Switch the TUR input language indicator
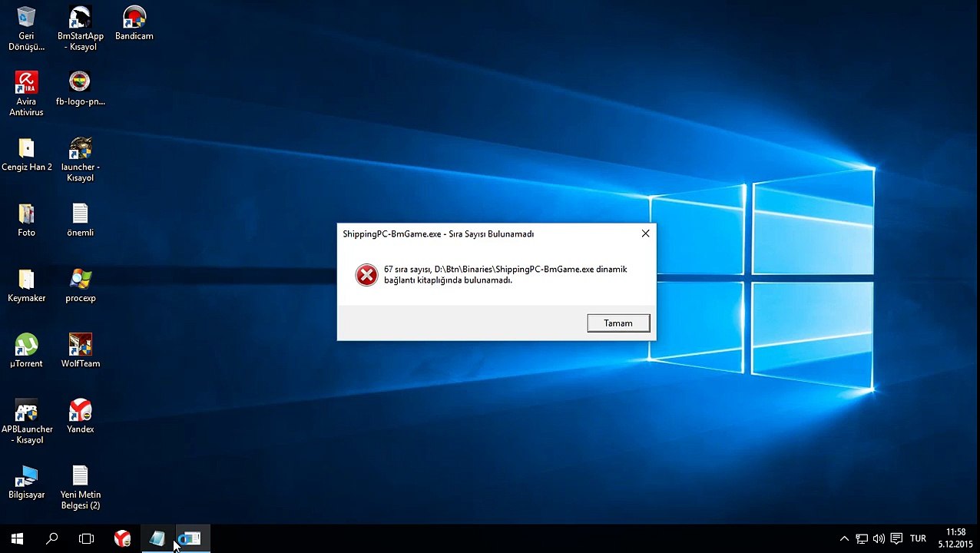Screen dimensions: 980x553 (x=918, y=538)
